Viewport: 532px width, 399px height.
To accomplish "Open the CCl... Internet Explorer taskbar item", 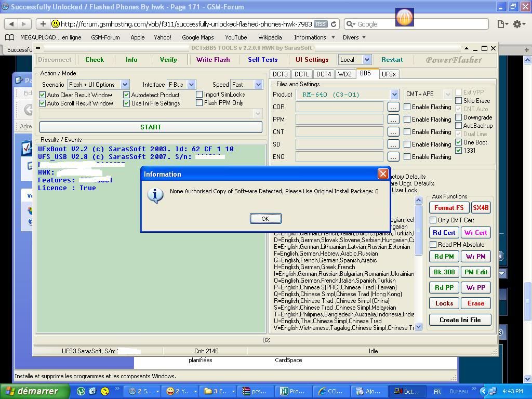I will coord(331,391).
